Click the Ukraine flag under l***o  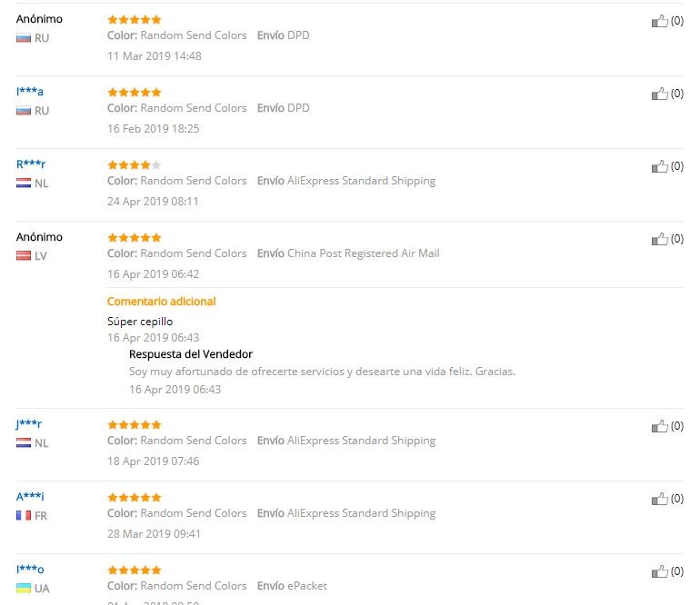(x=24, y=589)
